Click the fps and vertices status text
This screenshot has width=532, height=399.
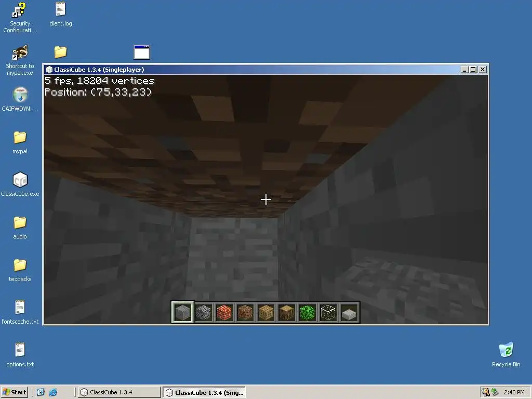[x=100, y=81]
